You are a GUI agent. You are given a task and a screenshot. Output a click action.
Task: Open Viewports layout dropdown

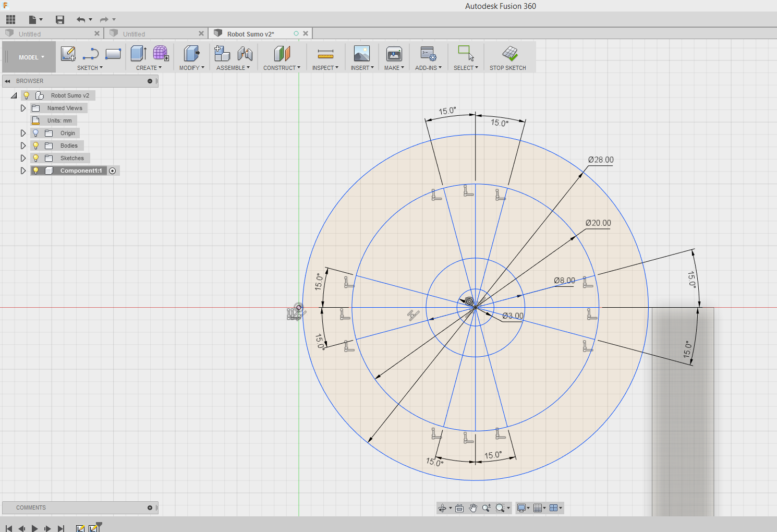point(556,508)
